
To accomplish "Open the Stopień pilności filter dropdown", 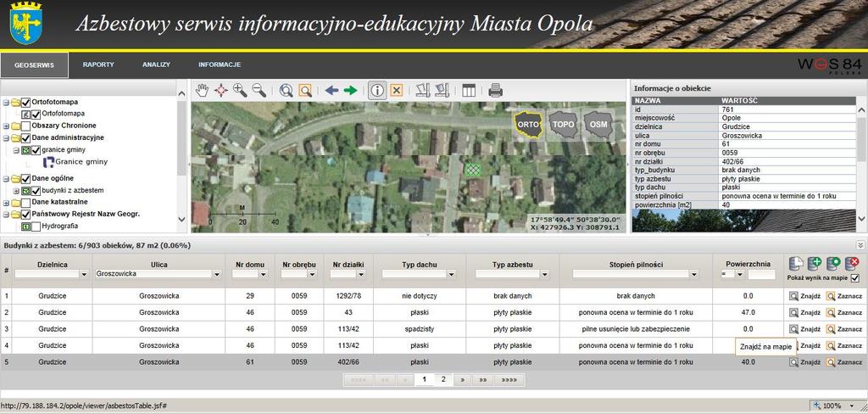I will (694, 274).
